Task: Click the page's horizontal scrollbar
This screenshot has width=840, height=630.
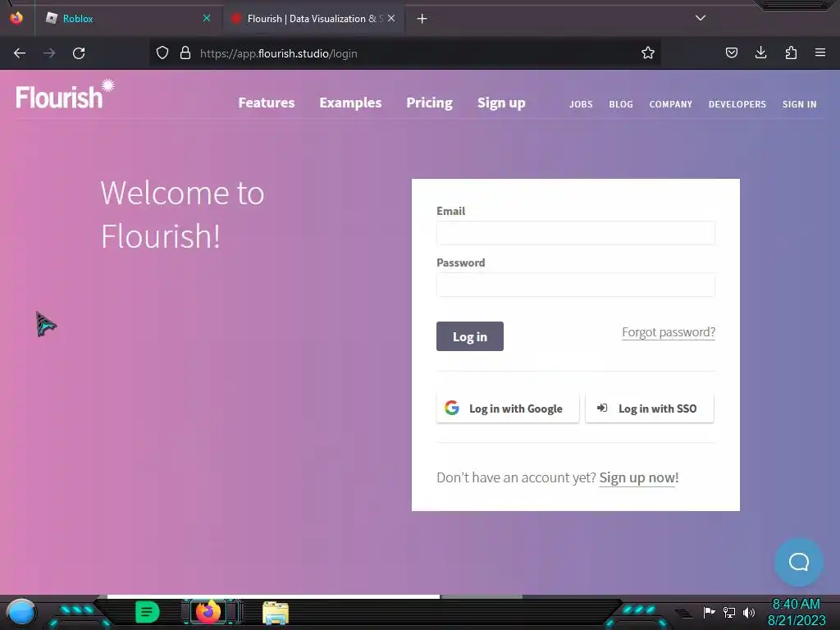Action: click(273, 596)
